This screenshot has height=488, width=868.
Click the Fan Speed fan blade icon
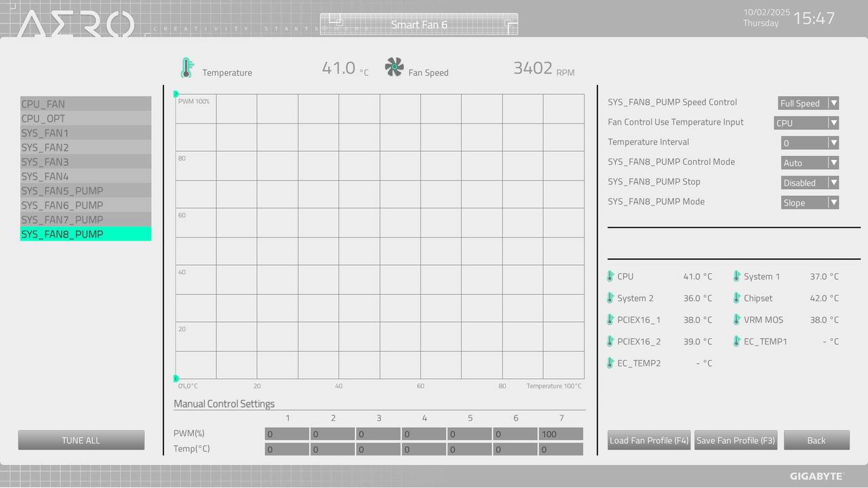click(x=393, y=66)
